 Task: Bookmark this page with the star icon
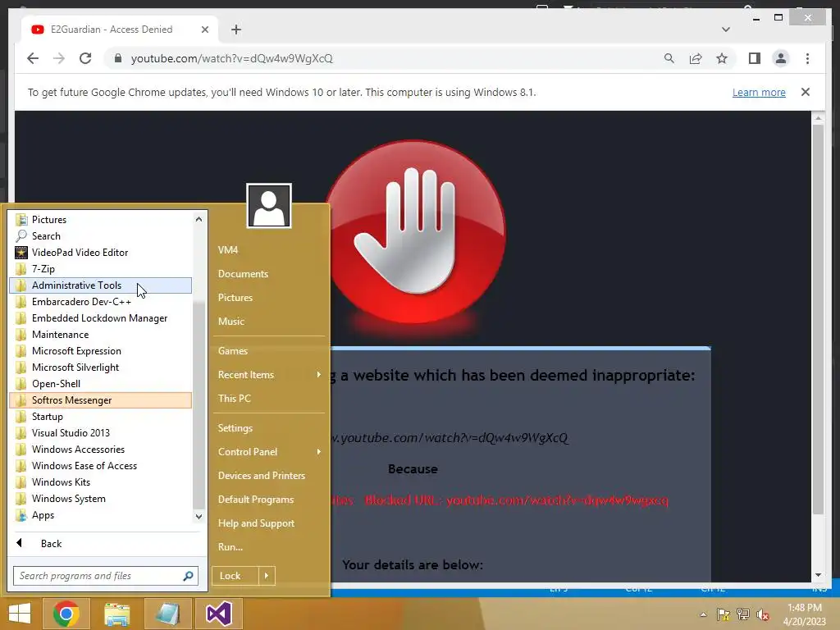(722, 58)
